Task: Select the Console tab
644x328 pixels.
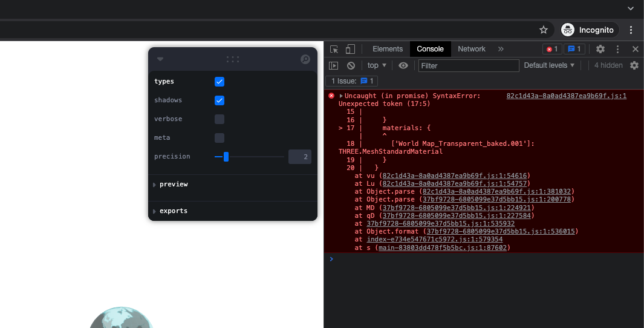Action: 430,49
